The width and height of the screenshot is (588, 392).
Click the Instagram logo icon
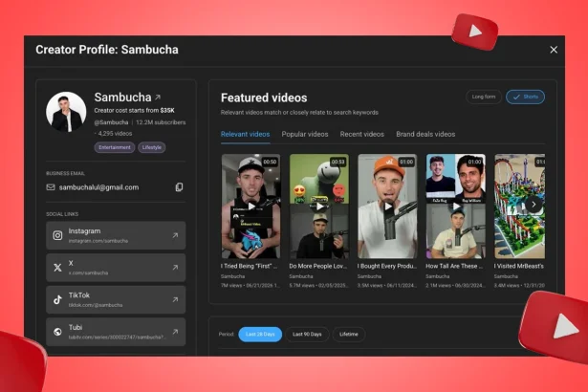coord(57,235)
